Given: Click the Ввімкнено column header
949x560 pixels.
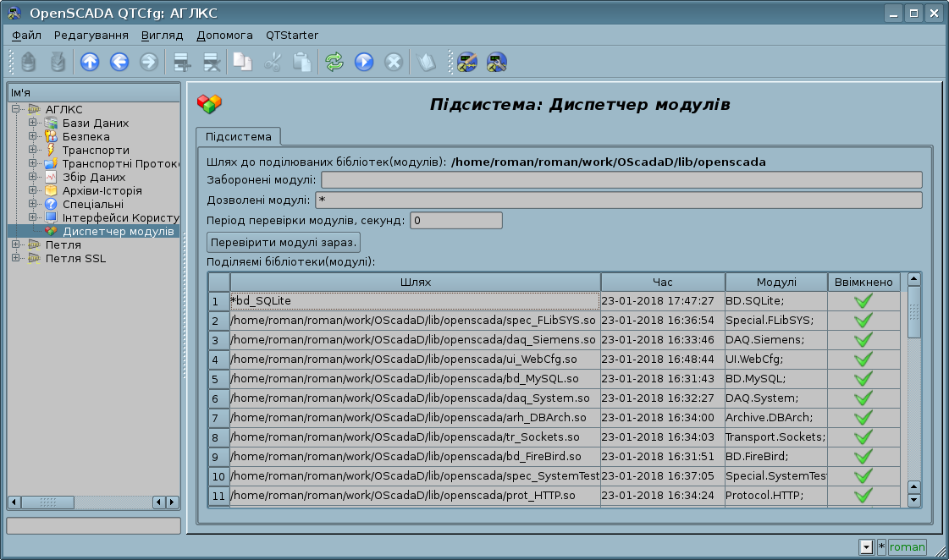Looking at the screenshot, I should click(x=863, y=282).
